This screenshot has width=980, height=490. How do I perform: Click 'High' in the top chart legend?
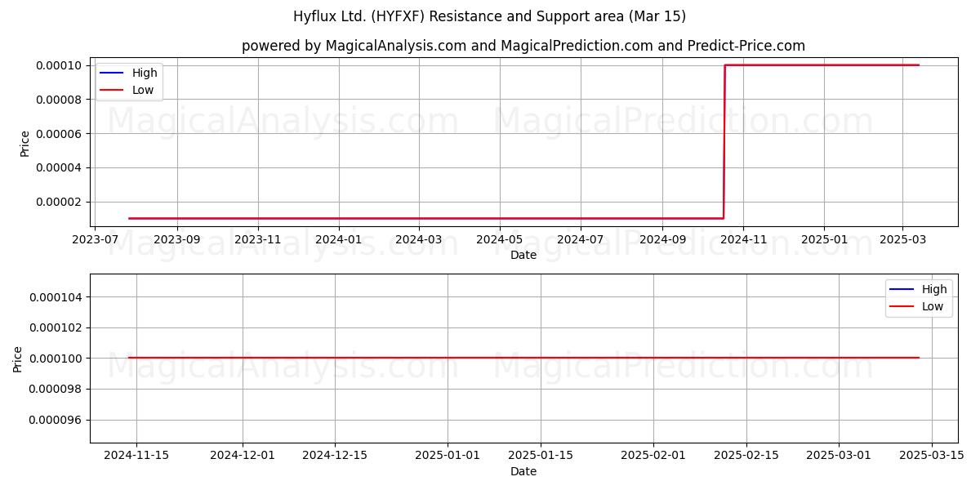pyautogui.click(x=145, y=73)
